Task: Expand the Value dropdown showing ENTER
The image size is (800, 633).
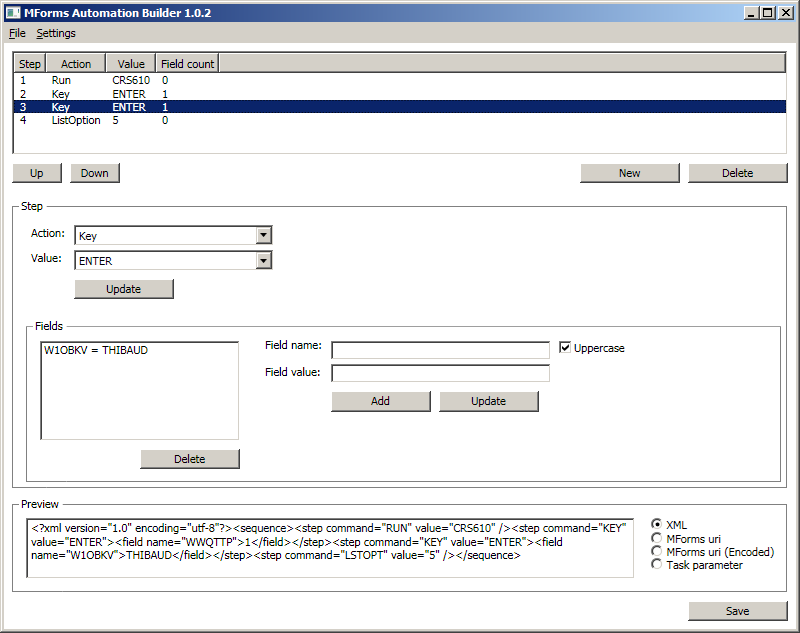Action: coord(264,261)
